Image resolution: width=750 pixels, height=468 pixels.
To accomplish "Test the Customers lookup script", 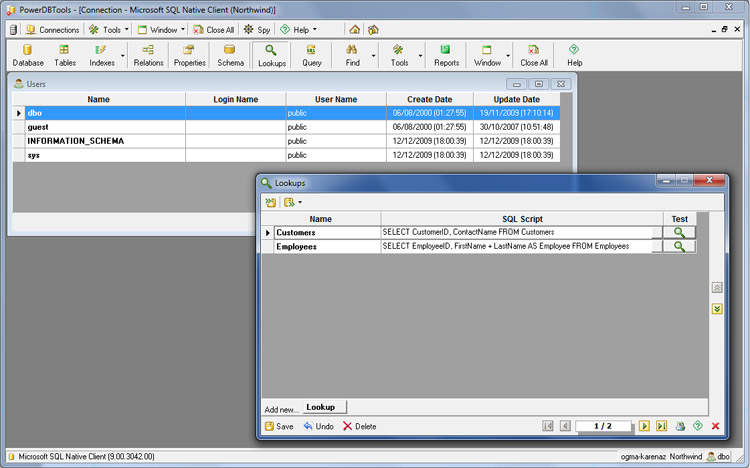I will [x=678, y=232].
